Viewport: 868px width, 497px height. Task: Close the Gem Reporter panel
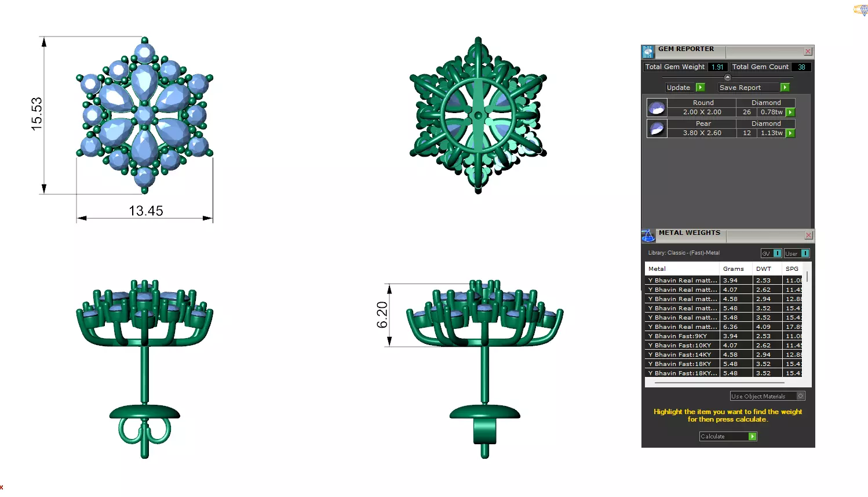808,52
